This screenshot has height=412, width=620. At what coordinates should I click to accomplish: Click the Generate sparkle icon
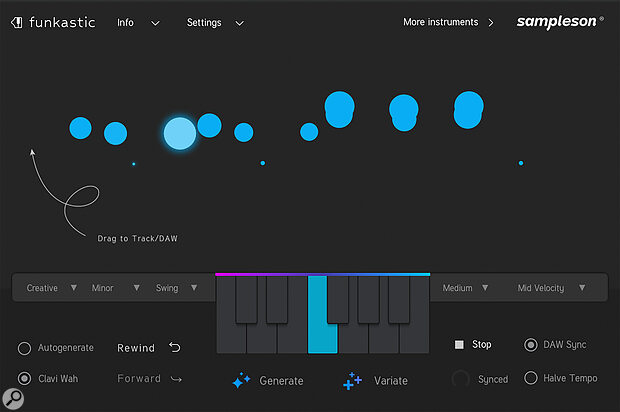pyautogui.click(x=241, y=381)
